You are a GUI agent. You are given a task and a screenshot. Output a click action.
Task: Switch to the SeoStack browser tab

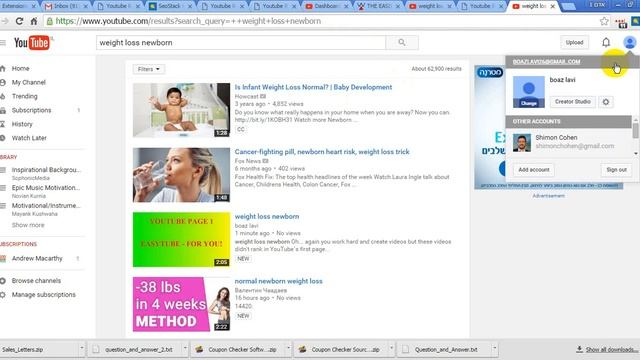pos(171,6)
